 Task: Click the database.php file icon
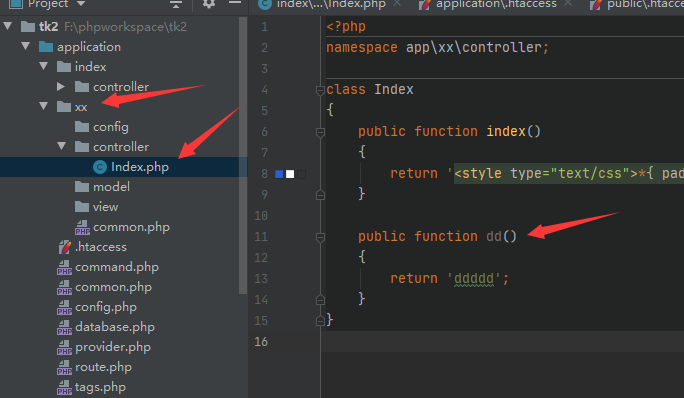(x=64, y=327)
